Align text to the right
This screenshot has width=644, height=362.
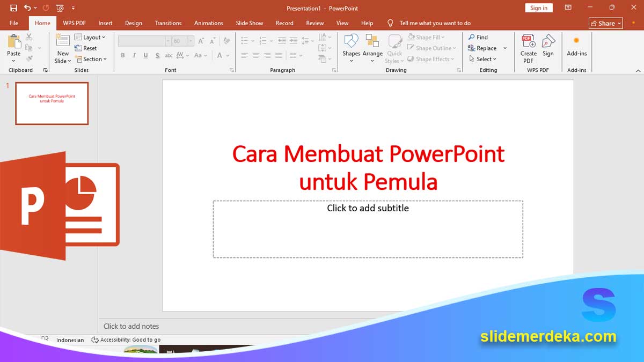coord(267,55)
